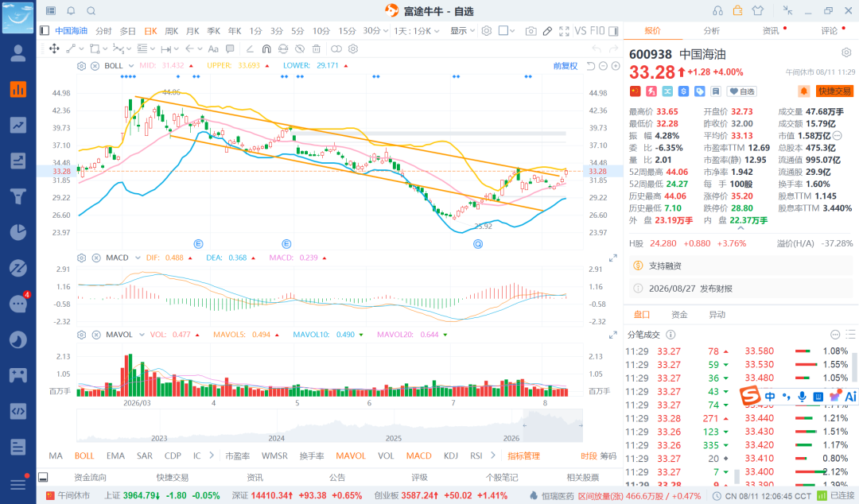Switch to the 分析 tab
Viewport: 859px width, 504px height.
pyautogui.click(x=711, y=31)
